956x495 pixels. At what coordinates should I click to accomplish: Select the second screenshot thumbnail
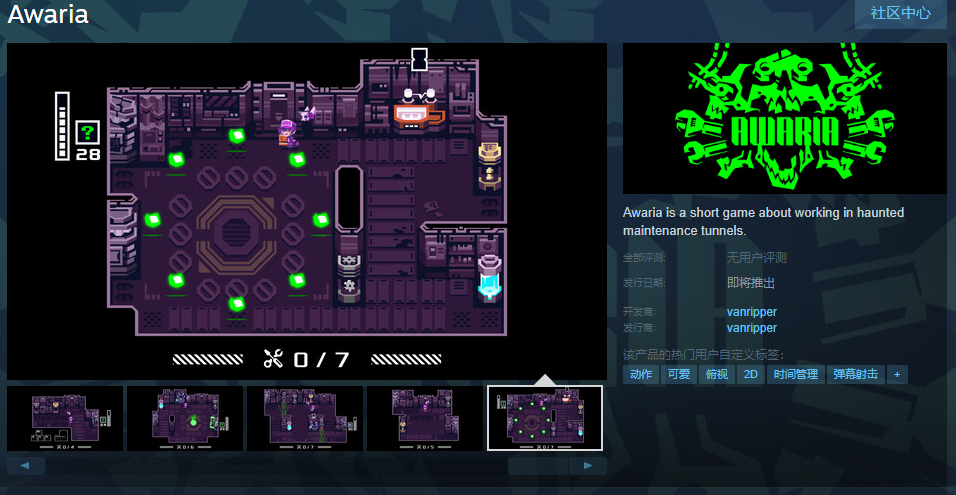tap(185, 418)
